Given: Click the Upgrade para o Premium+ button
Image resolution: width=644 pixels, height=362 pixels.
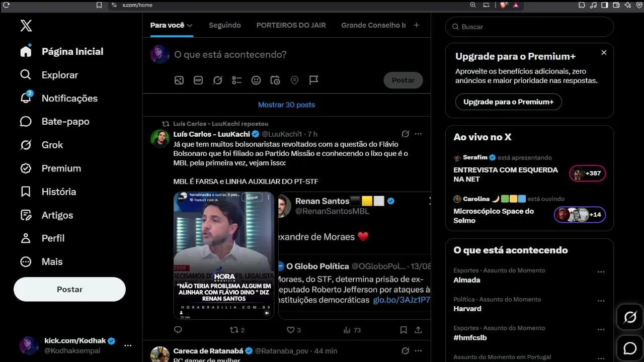Looking at the screenshot, I should (508, 102).
